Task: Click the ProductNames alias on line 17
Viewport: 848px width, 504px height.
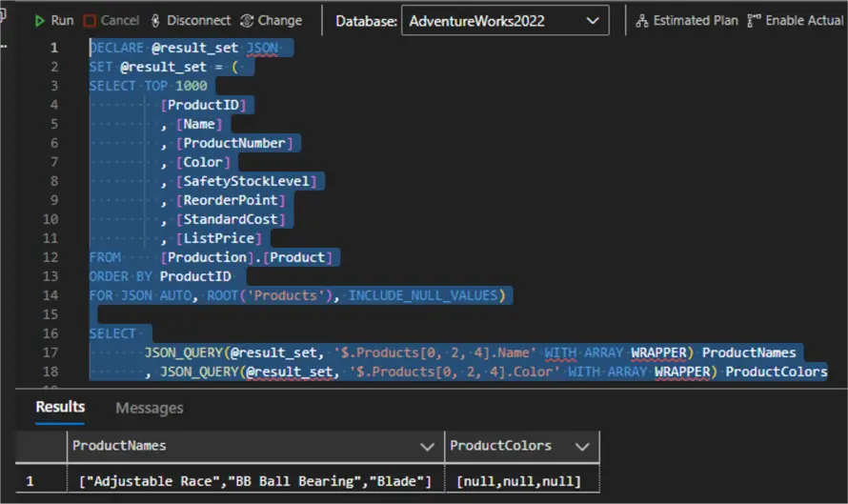Action: tap(749, 353)
